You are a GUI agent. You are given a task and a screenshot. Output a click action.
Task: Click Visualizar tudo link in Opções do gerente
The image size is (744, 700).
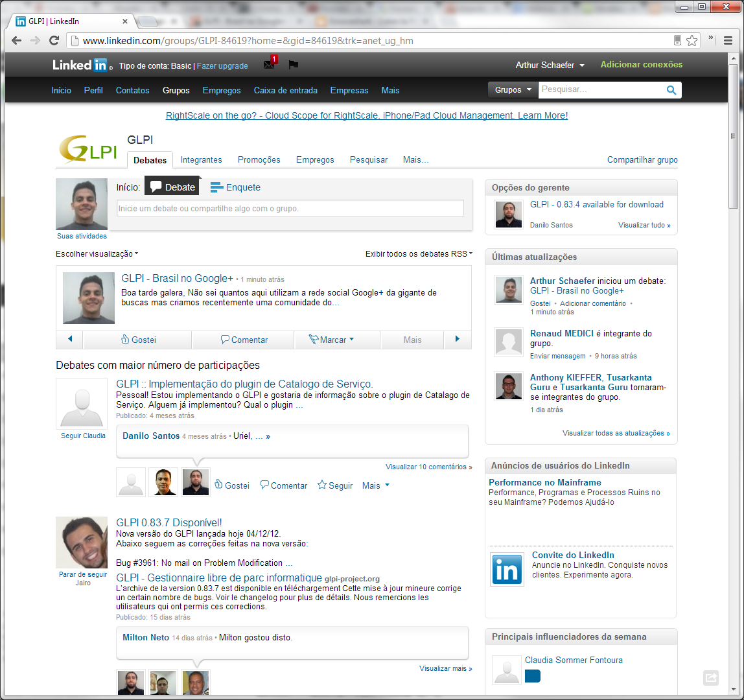[x=644, y=225]
